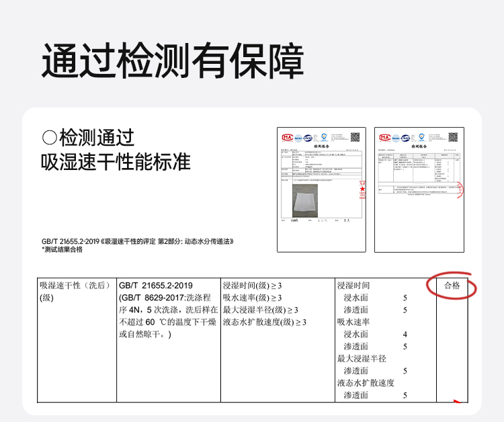Click 渗透面 under 最大浸湿半径 results
The image size is (504, 422).
coord(356,371)
